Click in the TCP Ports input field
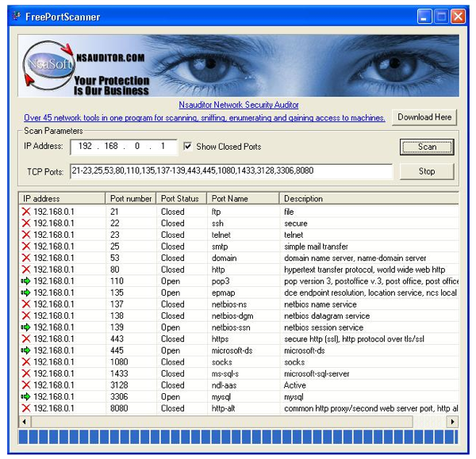Image resolution: width=476 pixels, height=459 pixels. click(x=232, y=171)
